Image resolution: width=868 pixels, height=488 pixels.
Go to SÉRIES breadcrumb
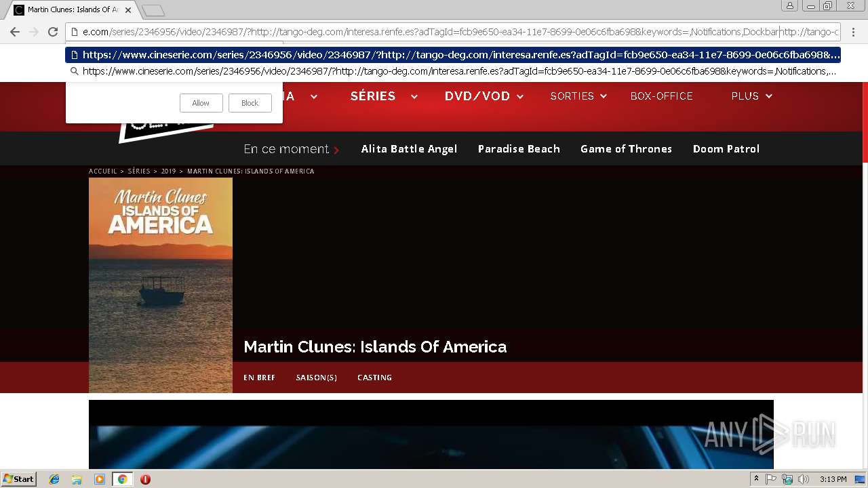pyautogui.click(x=139, y=171)
